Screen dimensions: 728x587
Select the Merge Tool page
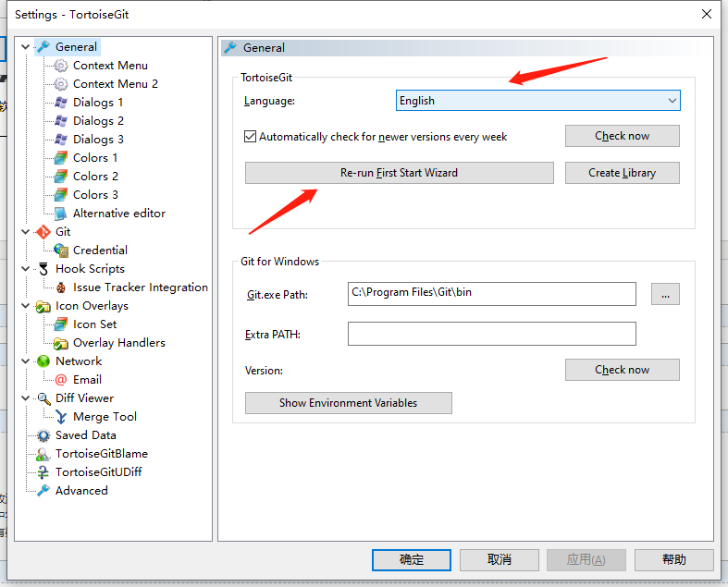click(105, 417)
